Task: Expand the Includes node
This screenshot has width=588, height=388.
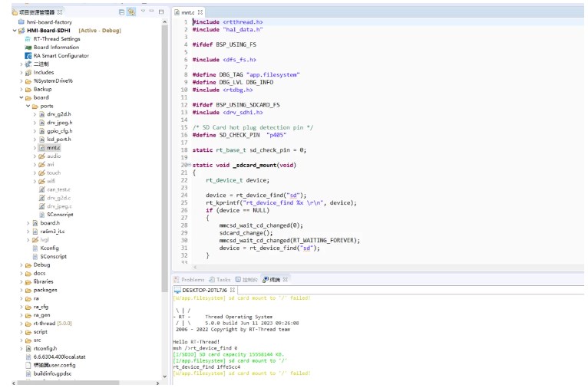Action: [x=21, y=72]
